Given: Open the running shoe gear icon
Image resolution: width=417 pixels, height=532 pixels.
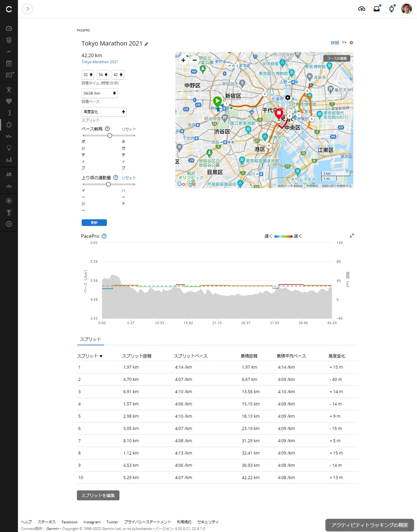Looking at the screenshot, I should [9, 136].
